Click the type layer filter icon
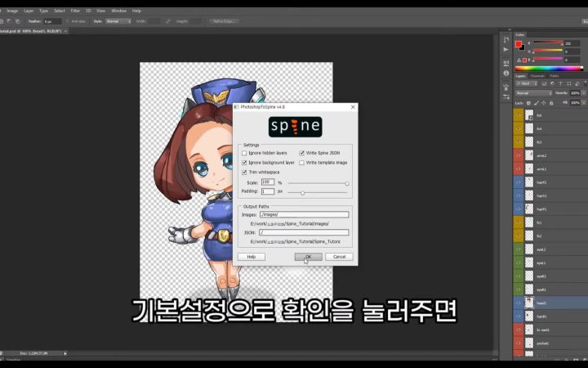 (x=560, y=83)
